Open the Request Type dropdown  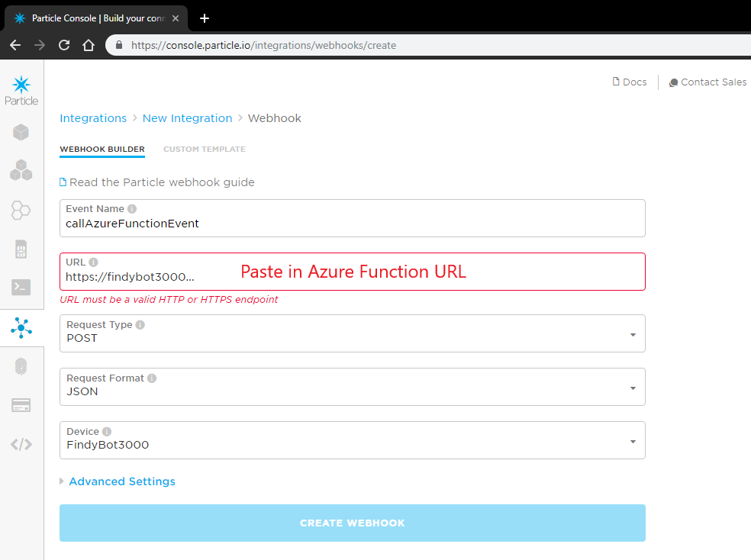tap(353, 333)
